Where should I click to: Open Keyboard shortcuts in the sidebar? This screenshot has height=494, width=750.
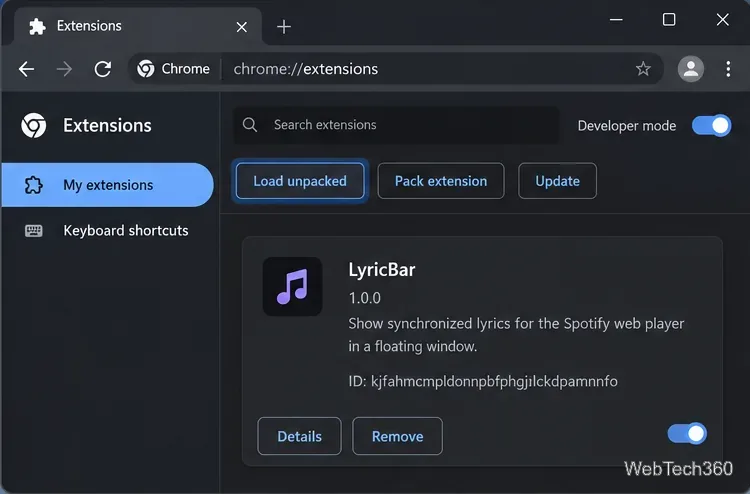tap(108, 231)
